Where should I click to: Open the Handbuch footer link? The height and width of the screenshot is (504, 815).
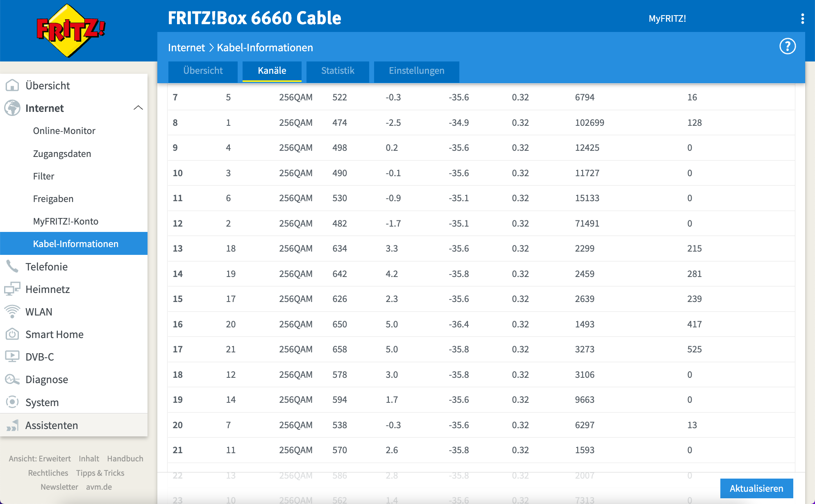point(125,459)
